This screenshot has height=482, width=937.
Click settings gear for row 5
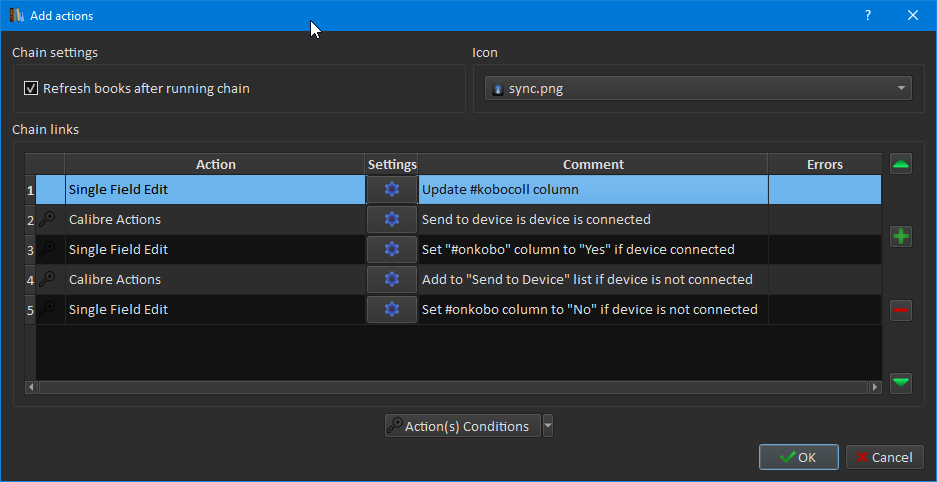click(392, 310)
